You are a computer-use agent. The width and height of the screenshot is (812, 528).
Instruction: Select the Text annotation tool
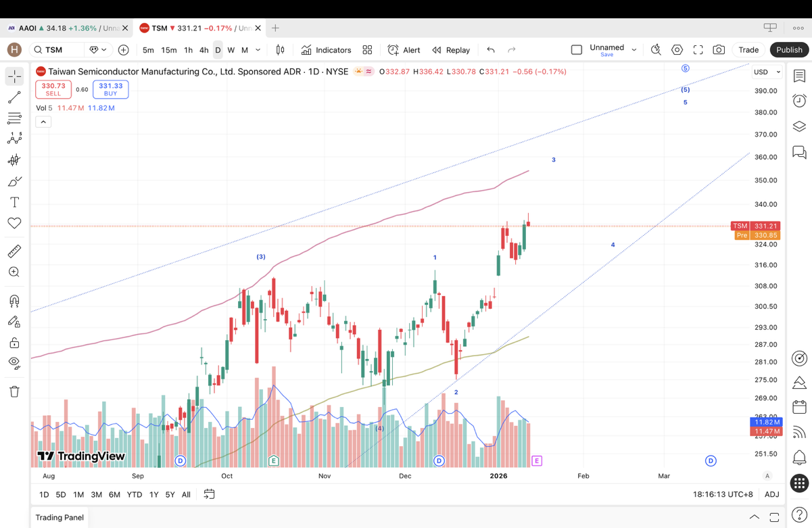point(14,202)
